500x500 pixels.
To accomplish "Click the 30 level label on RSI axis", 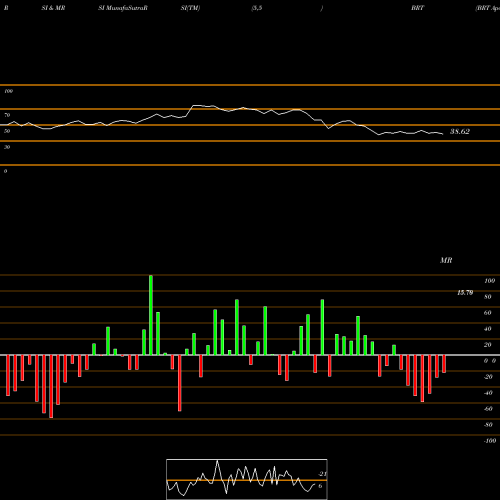I will point(7,147).
